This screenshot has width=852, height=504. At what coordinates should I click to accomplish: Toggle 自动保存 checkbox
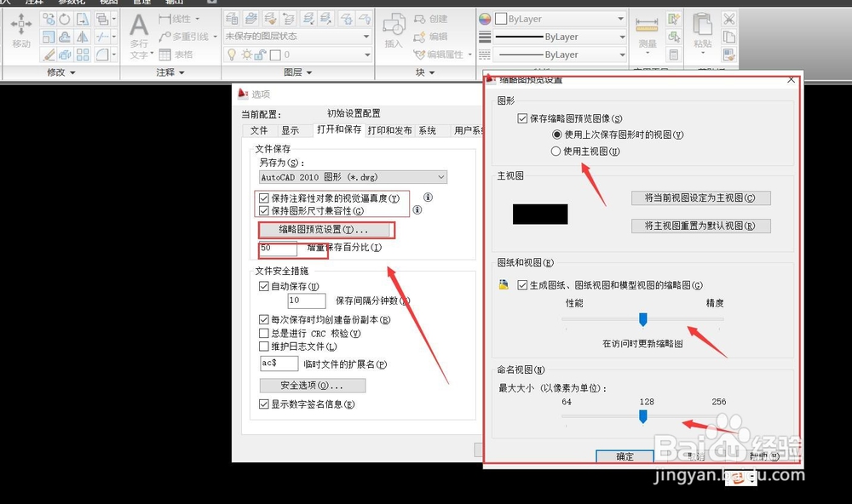264,286
